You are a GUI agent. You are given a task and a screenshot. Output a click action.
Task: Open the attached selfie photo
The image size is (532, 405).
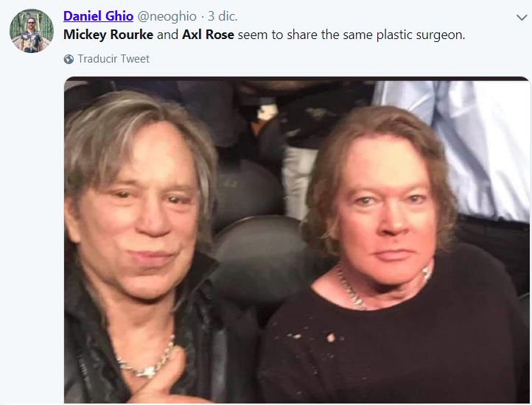coord(297,240)
